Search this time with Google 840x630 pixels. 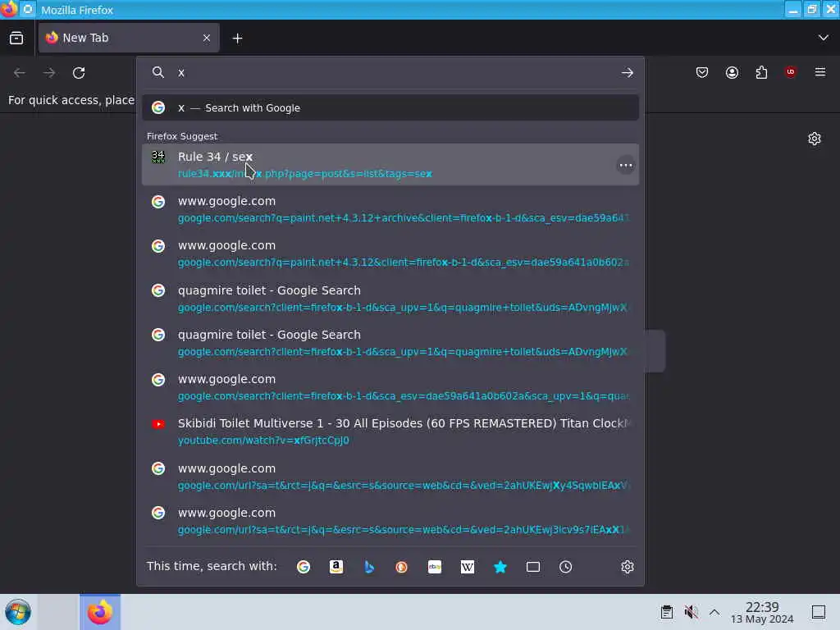[x=304, y=567]
